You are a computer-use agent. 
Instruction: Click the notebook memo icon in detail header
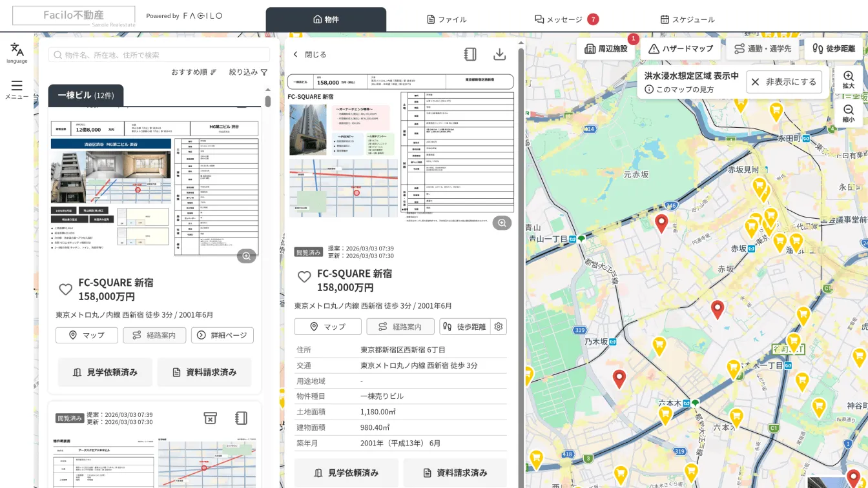pos(470,54)
